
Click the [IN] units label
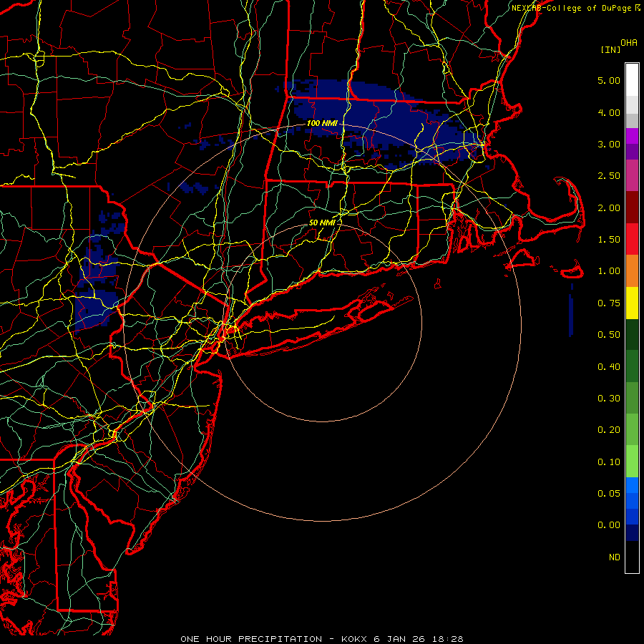click(x=611, y=49)
